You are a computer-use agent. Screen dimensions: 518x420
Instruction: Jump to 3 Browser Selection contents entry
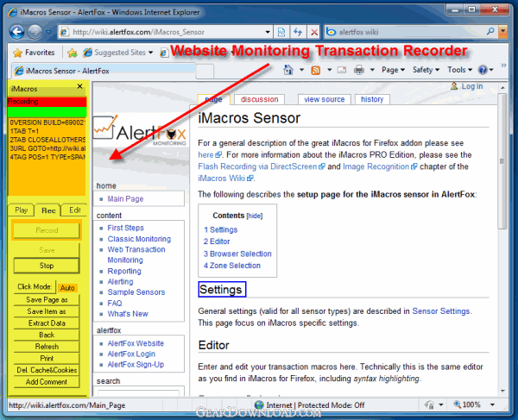click(x=237, y=254)
